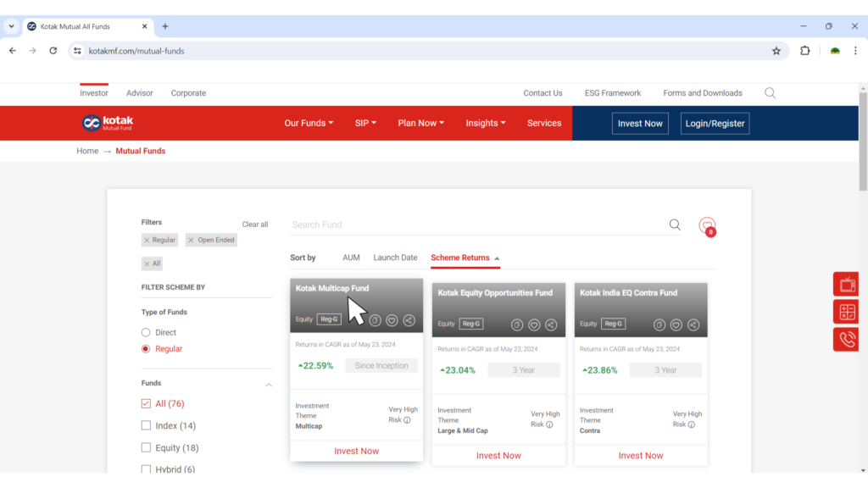Share Kotak Multicap Fund card

click(x=409, y=320)
